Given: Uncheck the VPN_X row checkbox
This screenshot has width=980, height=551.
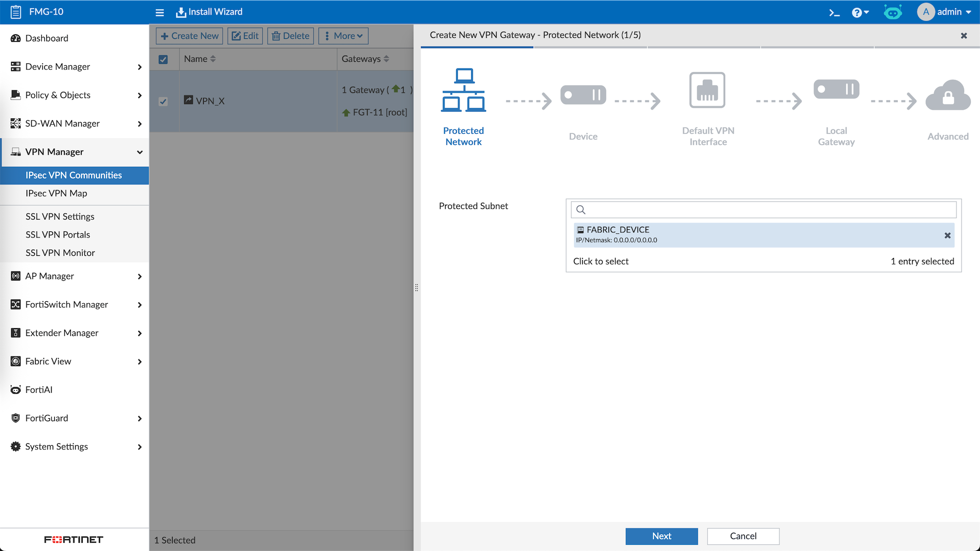Looking at the screenshot, I should pos(163,101).
